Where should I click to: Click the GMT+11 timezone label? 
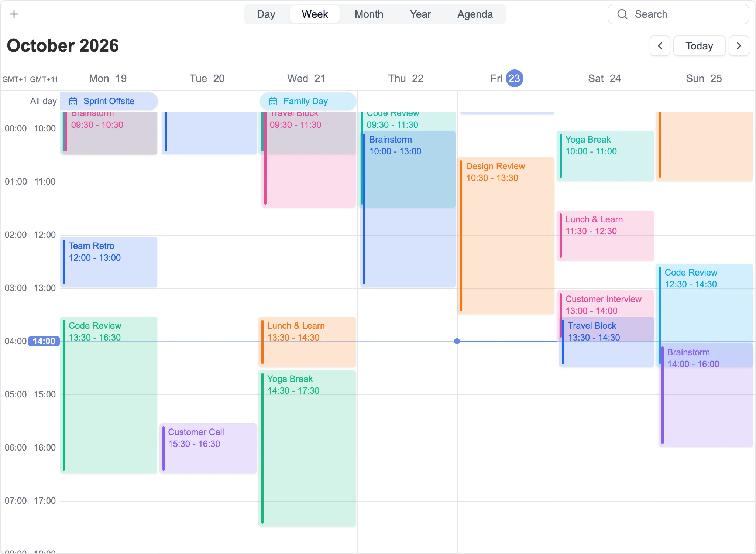pos(44,79)
